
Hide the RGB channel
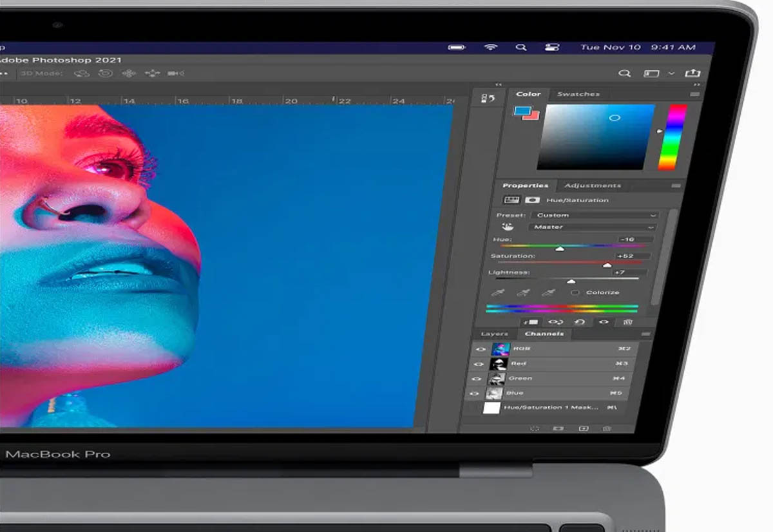(479, 350)
